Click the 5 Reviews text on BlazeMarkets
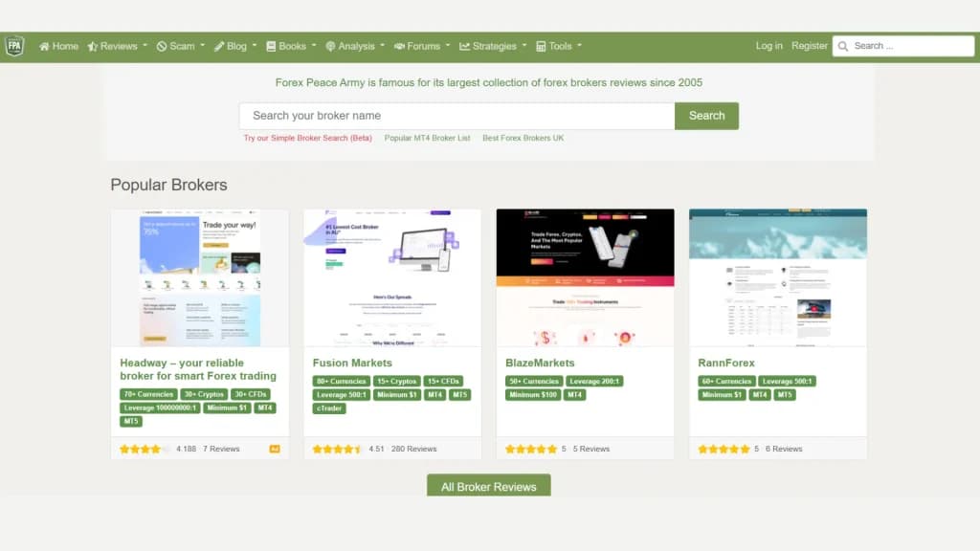The height and width of the screenshot is (551, 980). point(591,449)
